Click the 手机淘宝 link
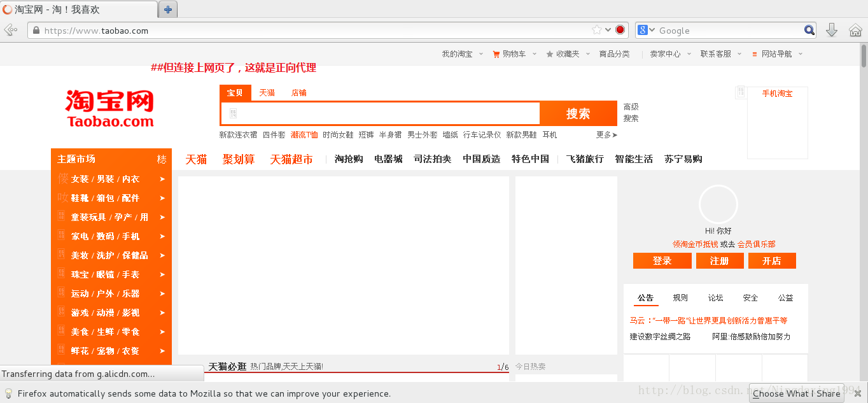Screen dimensions: 868x403 click(778, 94)
